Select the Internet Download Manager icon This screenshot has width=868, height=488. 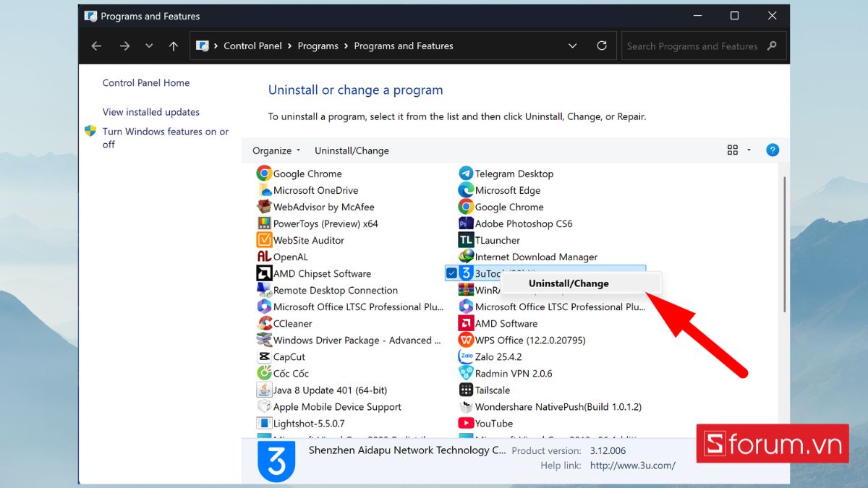coord(466,257)
